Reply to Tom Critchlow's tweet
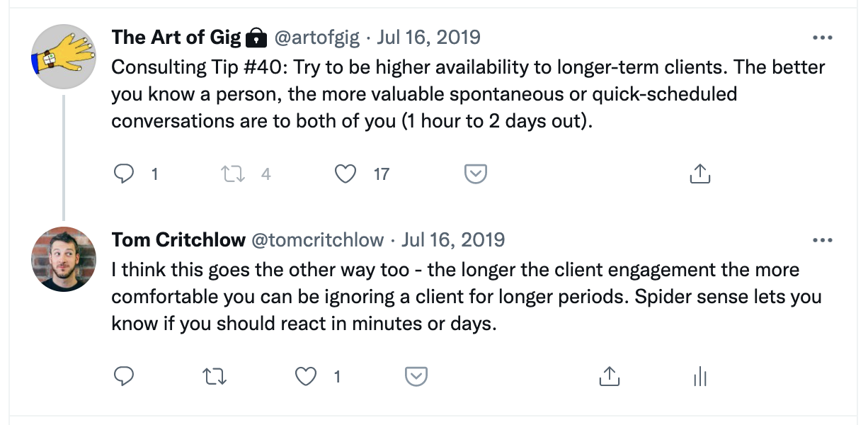This screenshot has width=868, height=425. pyautogui.click(x=124, y=377)
